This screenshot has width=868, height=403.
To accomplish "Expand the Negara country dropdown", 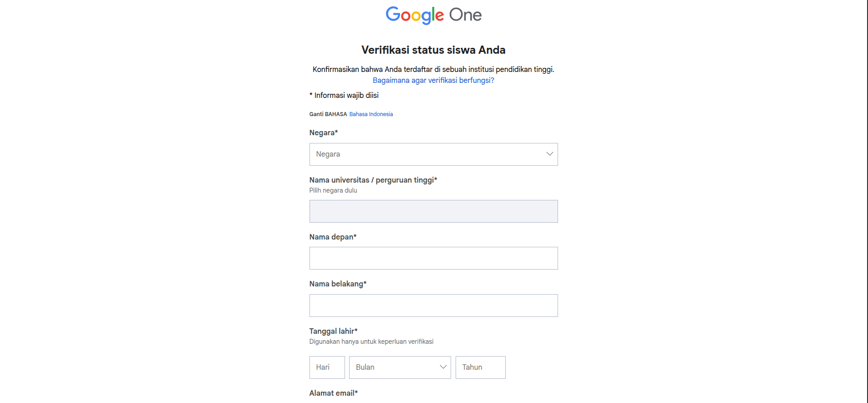I will pos(433,154).
